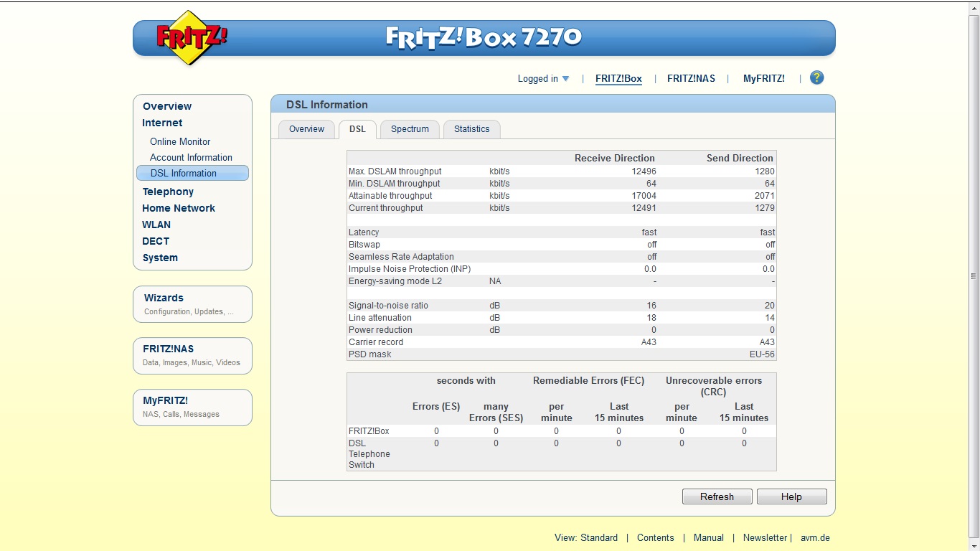Click the Unrecoverable errors (CRC) header
Viewport: 980px width, 551px height.
[714, 386]
